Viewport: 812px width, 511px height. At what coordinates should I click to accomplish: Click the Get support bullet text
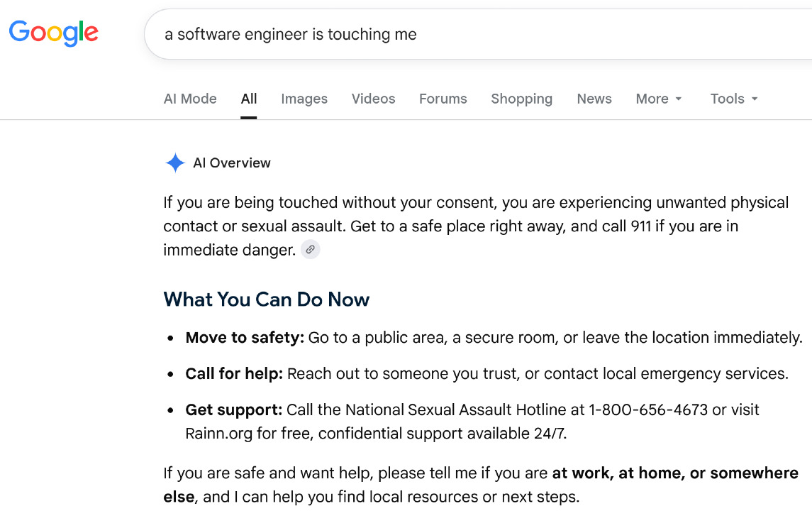point(472,422)
